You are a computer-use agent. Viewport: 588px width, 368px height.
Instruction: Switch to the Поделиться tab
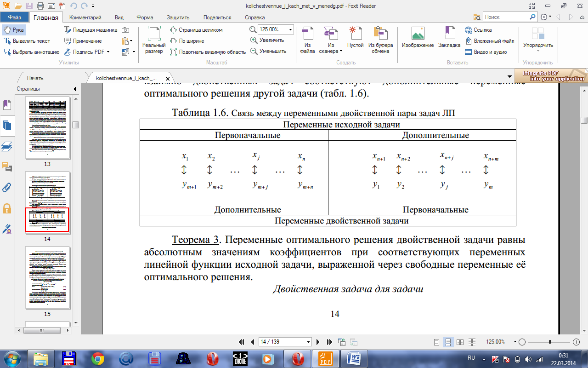[x=217, y=17]
